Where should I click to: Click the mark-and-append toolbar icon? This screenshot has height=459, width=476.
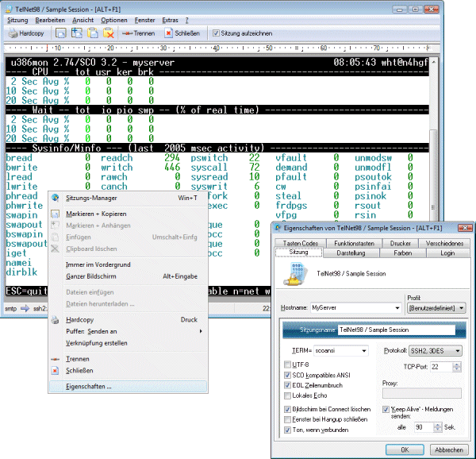76,33
